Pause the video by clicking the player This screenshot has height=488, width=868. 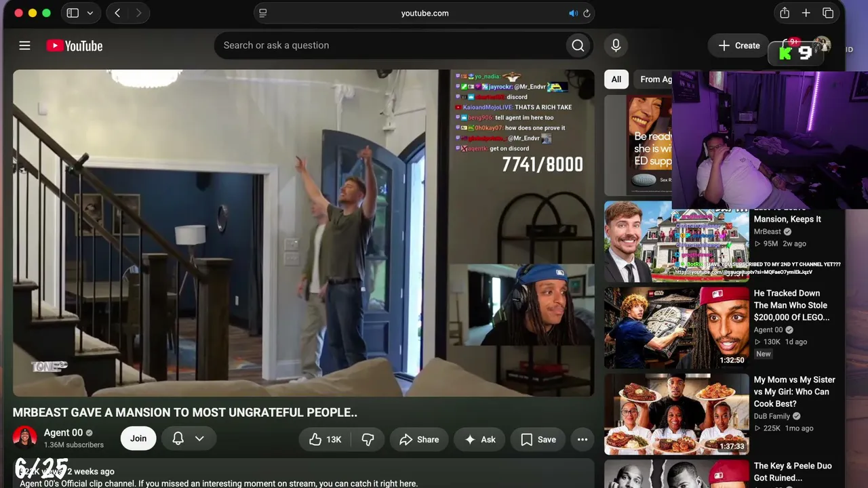pyautogui.click(x=303, y=233)
